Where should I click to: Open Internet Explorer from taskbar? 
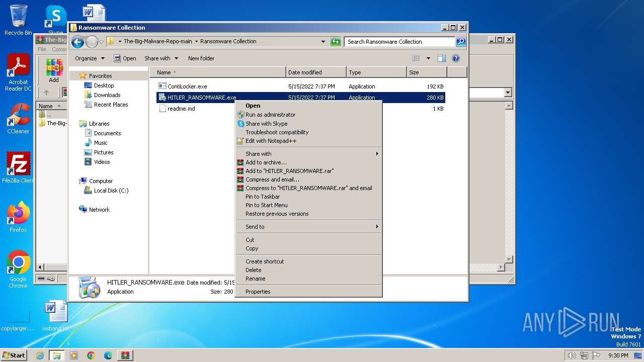coord(40,355)
